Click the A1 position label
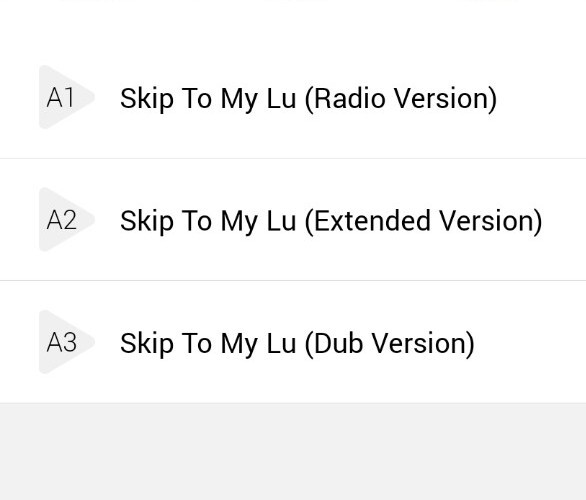The image size is (586, 500). pyautogui.click(x=61, y=98)
